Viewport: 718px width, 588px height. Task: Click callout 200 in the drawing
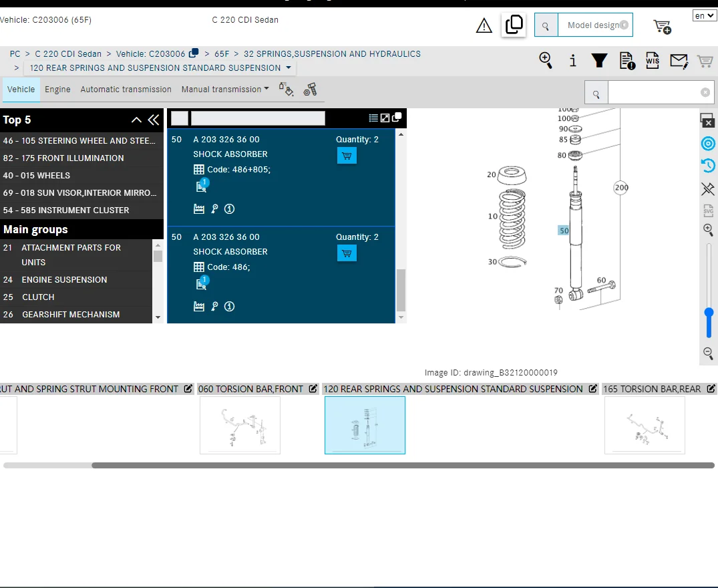click(x=621, y=187)
